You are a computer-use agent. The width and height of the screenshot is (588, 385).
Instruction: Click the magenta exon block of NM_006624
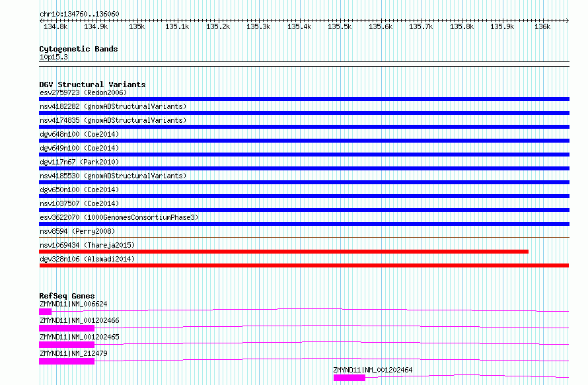point(46,312)
